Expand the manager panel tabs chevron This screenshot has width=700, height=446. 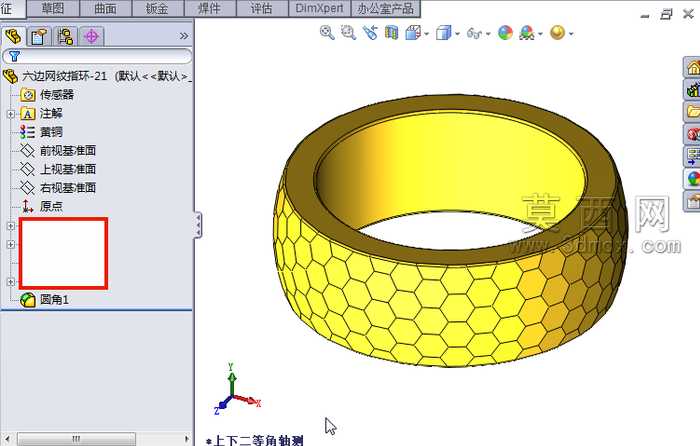[183, 36]
